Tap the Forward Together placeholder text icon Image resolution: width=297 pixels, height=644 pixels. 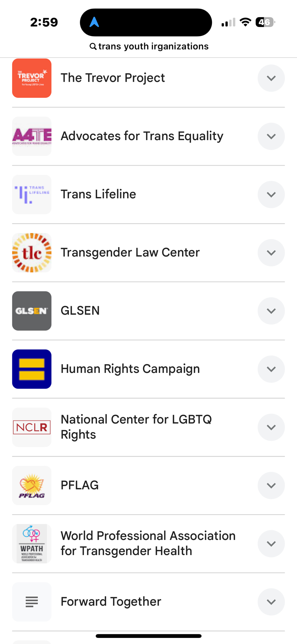point(32,602)
